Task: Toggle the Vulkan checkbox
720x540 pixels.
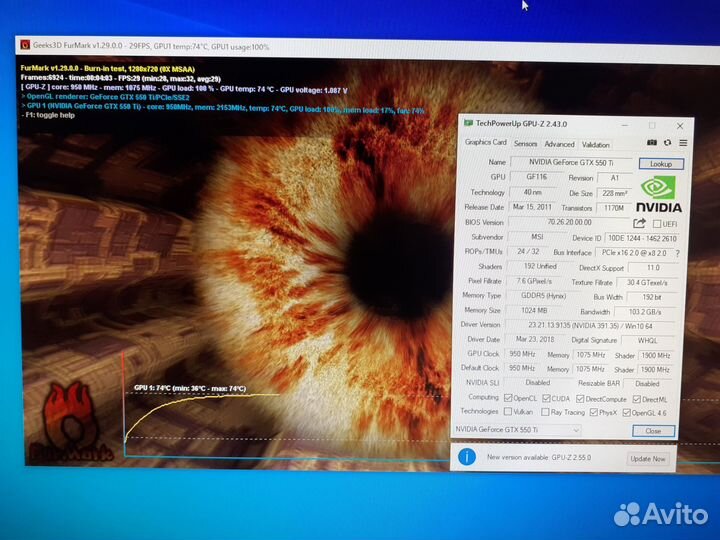Action: [508, 411]
